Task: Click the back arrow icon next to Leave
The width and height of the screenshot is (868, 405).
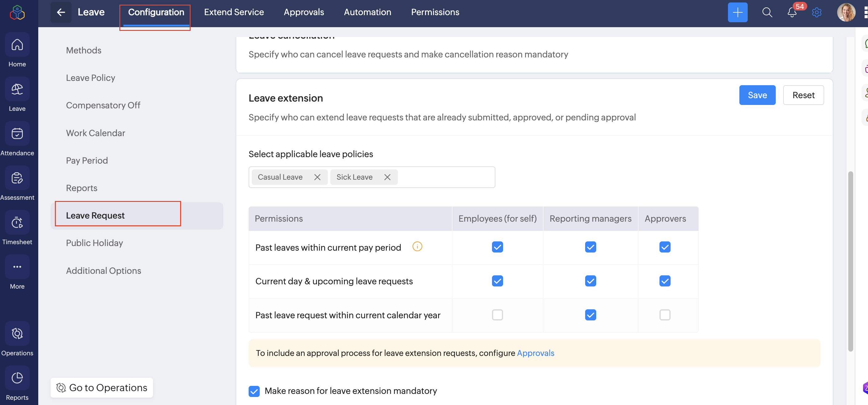Action: [x=61, y=12]
